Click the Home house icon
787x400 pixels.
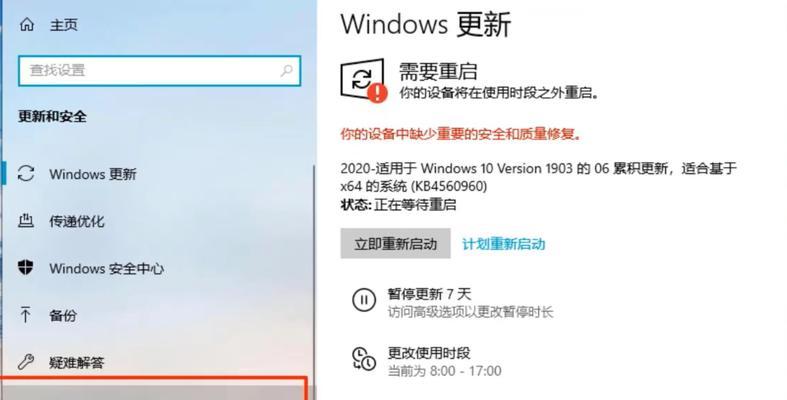[27, 25]
